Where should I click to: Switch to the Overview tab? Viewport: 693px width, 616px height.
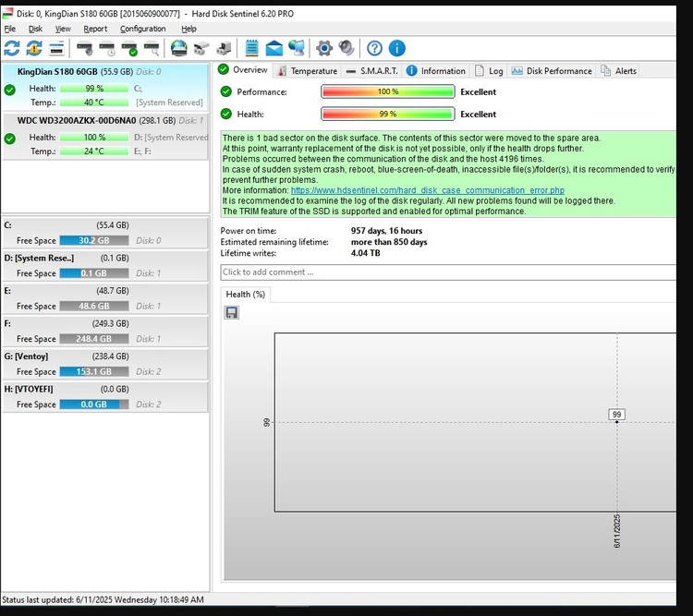coord(244,70)
